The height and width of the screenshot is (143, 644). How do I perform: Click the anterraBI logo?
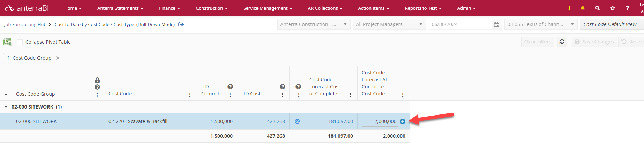[x=27, y=8]
